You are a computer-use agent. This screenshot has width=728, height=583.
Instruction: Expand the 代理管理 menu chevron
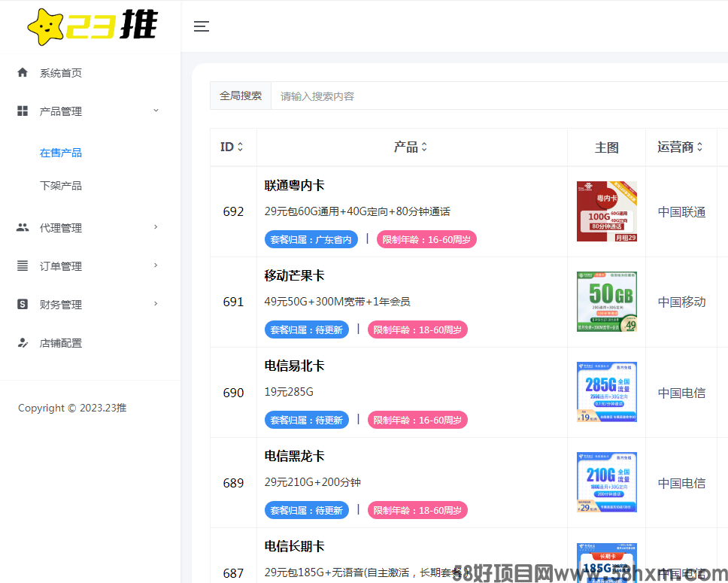[x=156, y=226]
